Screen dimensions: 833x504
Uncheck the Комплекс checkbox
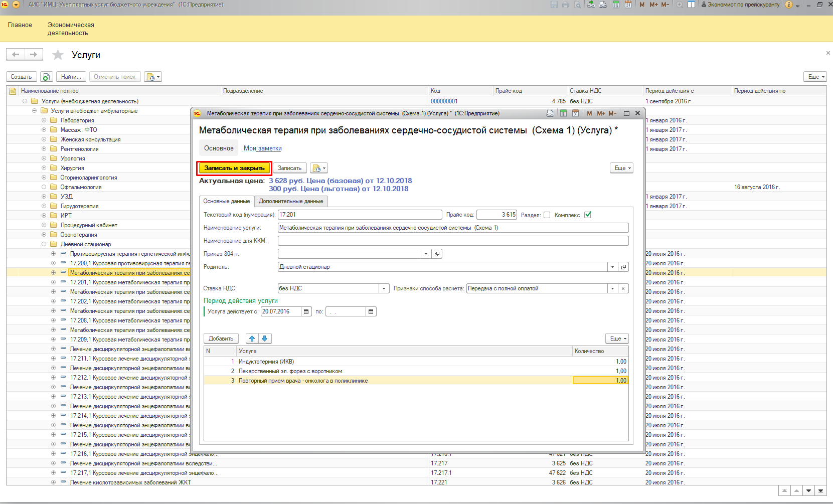click(x=588, y=215)
